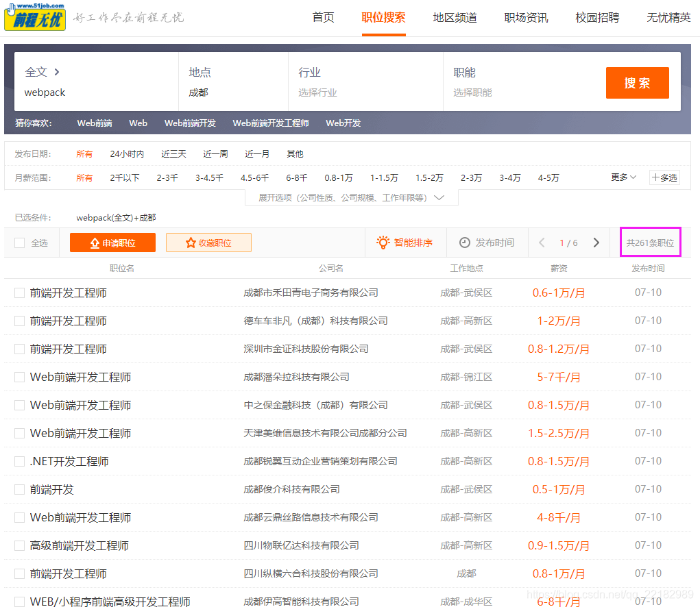The image size is (700, 607).
Task: Open the 职位搜索 nav tab
Action: point(383,18)
